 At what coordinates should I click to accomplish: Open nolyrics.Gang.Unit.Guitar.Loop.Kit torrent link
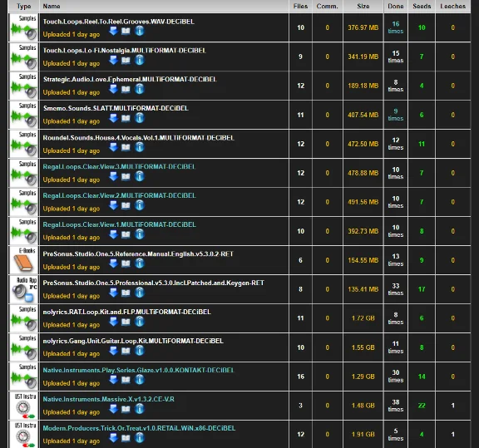(x=133, y=341)
